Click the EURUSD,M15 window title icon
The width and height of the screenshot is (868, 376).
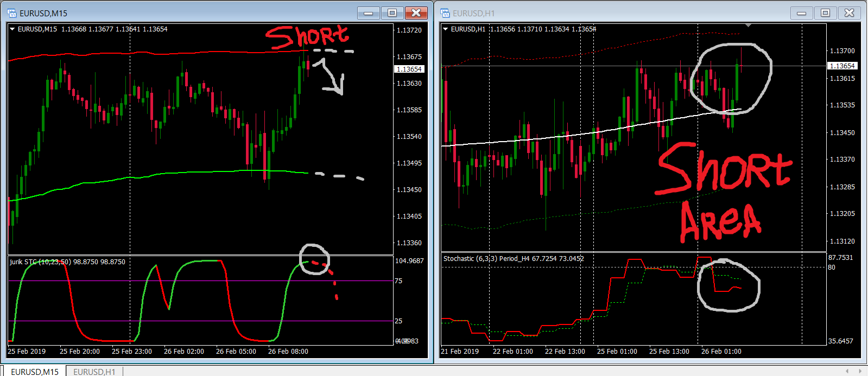pyautogui.click(x=12, y=13)
